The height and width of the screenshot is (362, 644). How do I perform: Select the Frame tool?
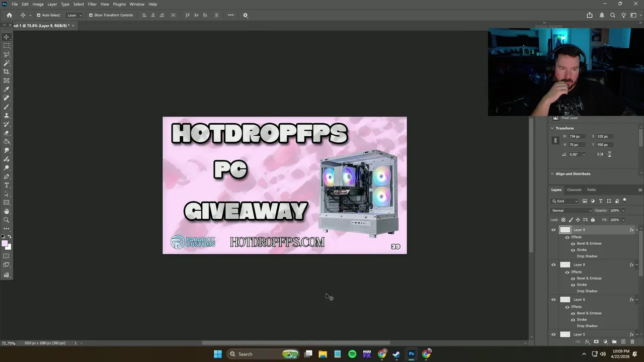(x=7, y=80)
